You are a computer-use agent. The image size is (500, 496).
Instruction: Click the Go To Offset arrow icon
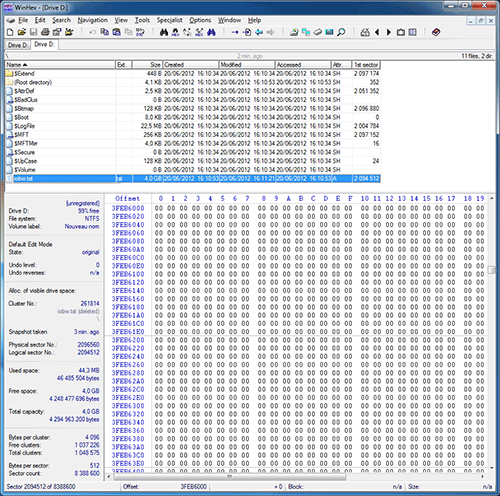coord(235,32)
